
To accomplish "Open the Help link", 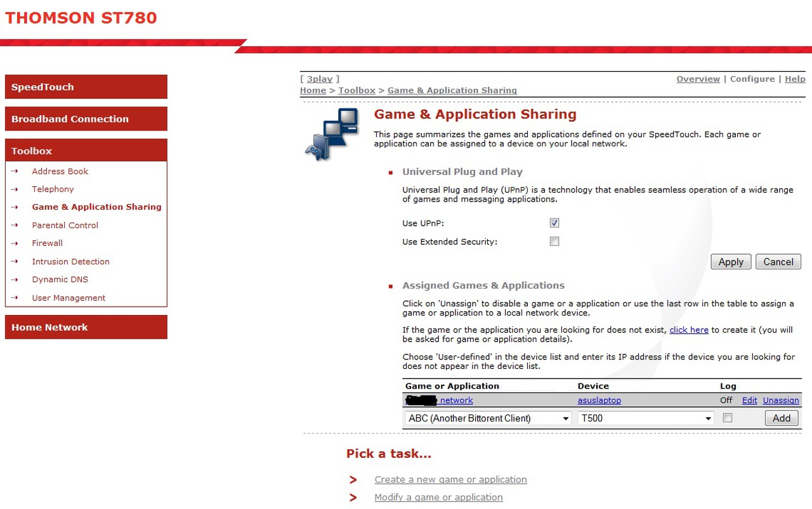I will [x=795, y=79].
